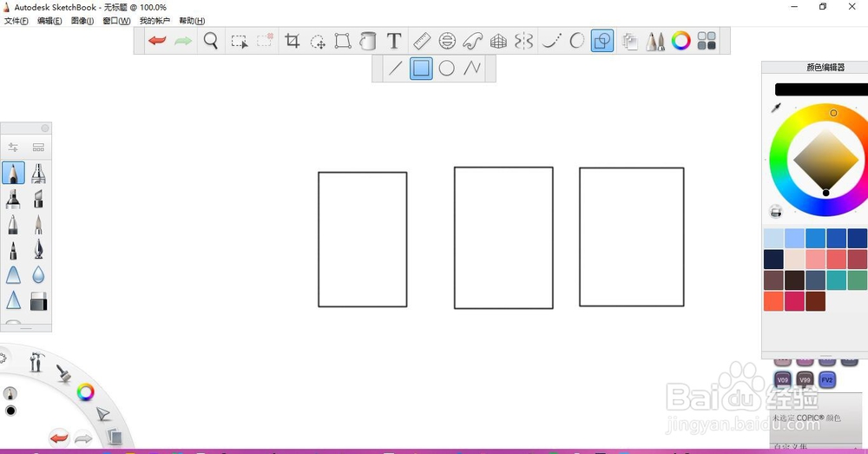
Task: Toggle the French Curve guide
Action: [473, 41]
